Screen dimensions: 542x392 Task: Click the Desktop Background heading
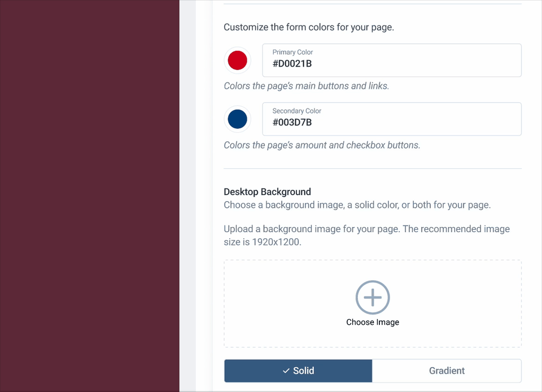[267, 191]
